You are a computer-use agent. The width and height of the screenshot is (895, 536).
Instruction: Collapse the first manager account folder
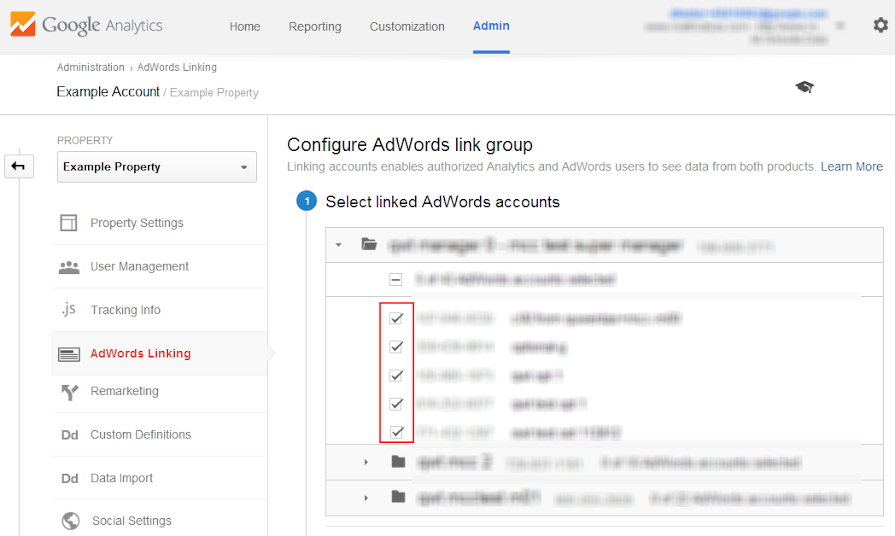pyautogui.click(x=339, y=244)
